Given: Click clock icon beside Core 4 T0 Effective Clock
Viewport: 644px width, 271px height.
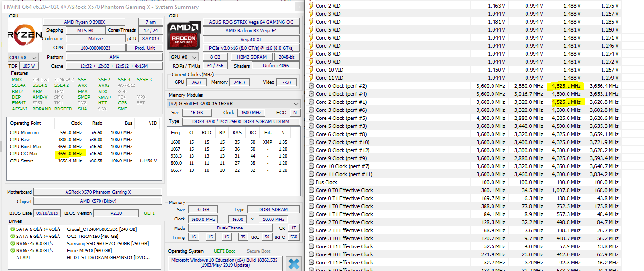Looking at the screenshot, I should click(x=311, y=254).
